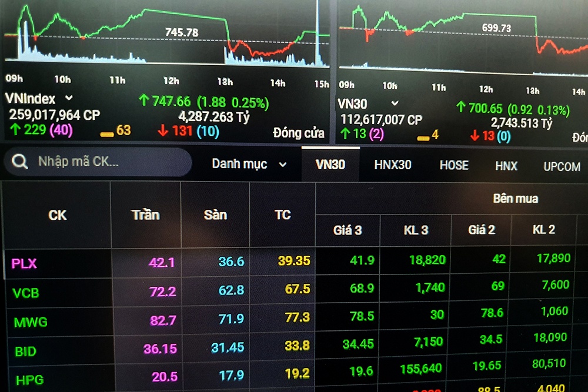Image resolution: width=588 pixels, height=392 pixels.
Task: Switch to the HNX30 tab
Action: 393,165
